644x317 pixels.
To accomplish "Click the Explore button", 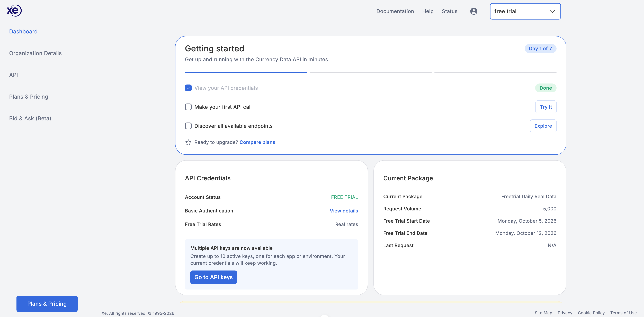I will tap(543, 126).
